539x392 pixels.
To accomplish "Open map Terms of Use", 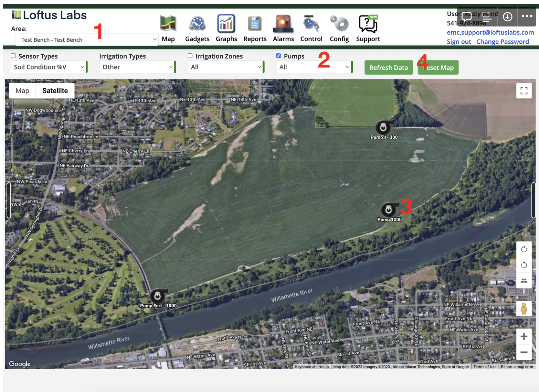I will click(485, 367).
